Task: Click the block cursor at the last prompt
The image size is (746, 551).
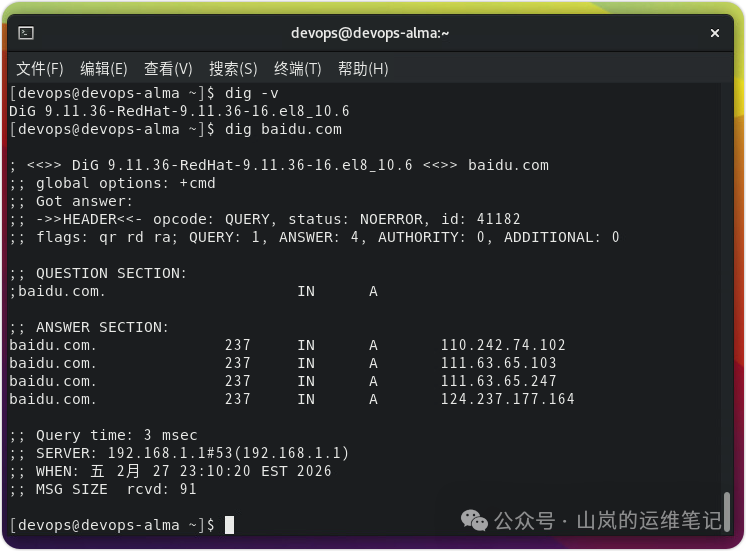Action: pos(229,525)
